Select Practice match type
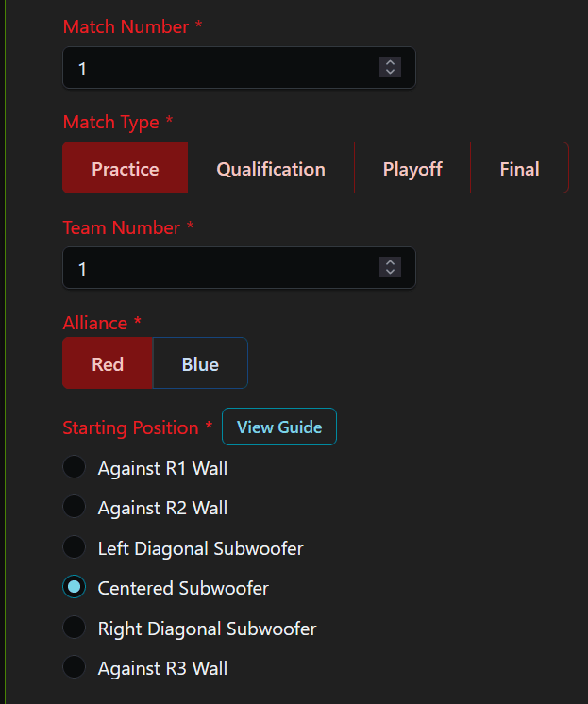The image size is (588, 704). tap(126, 168)
